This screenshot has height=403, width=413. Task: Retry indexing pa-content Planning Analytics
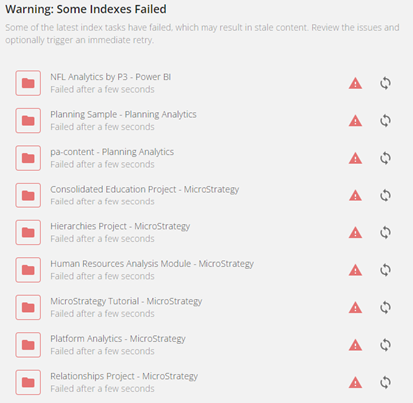pos(385,158)
